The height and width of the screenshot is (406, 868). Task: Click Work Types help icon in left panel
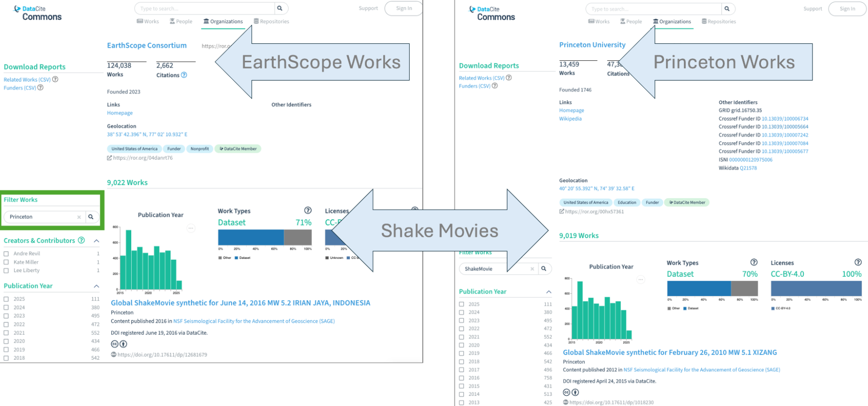308,211
